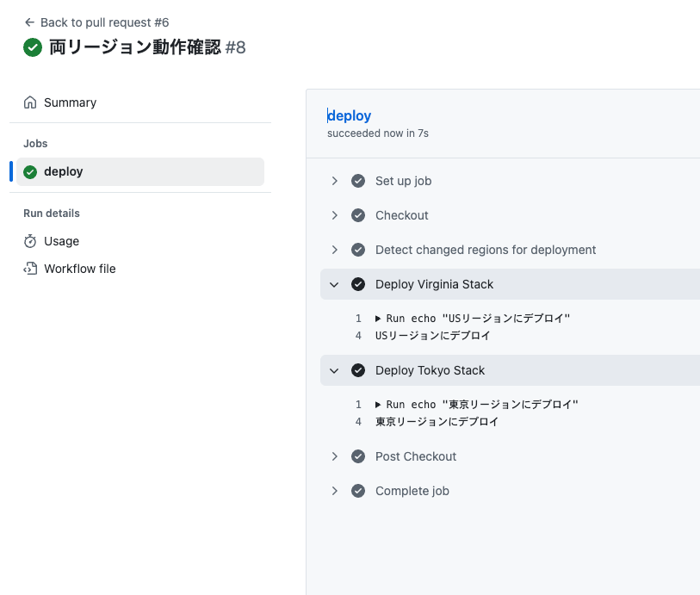700x595 pixels.
Task: Click the Checkout step success checkmark
Action: (358, 215)
